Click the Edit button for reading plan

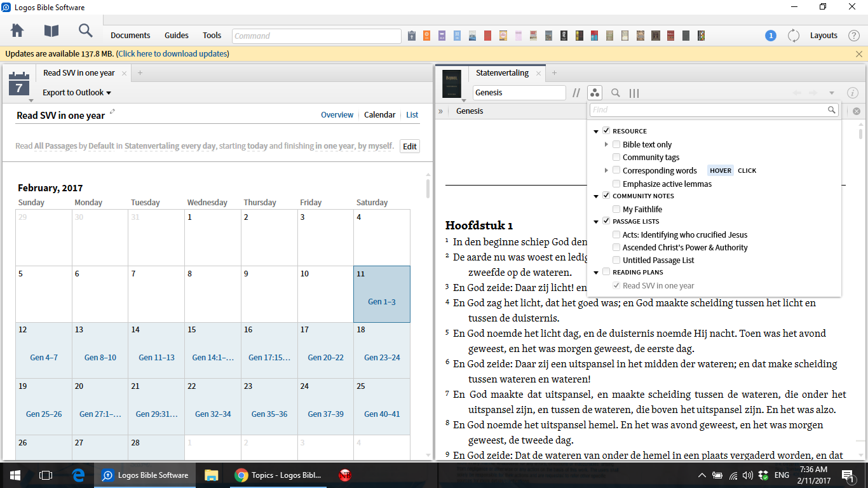click(410, 146)
